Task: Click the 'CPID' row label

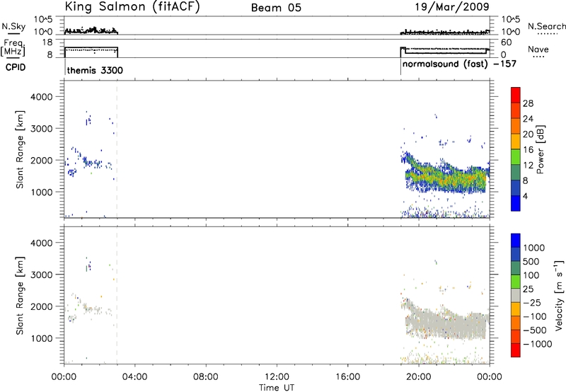Action: point(16,67)
